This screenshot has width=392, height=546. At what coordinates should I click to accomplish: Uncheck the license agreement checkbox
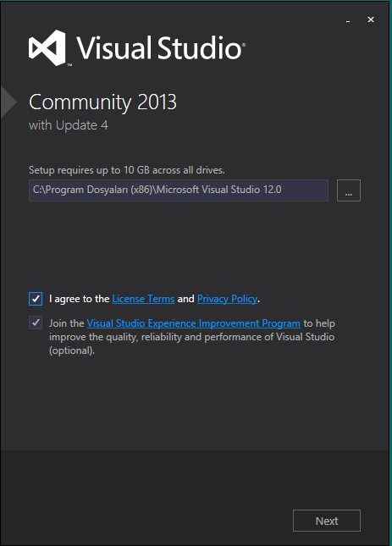coord(36,299)
